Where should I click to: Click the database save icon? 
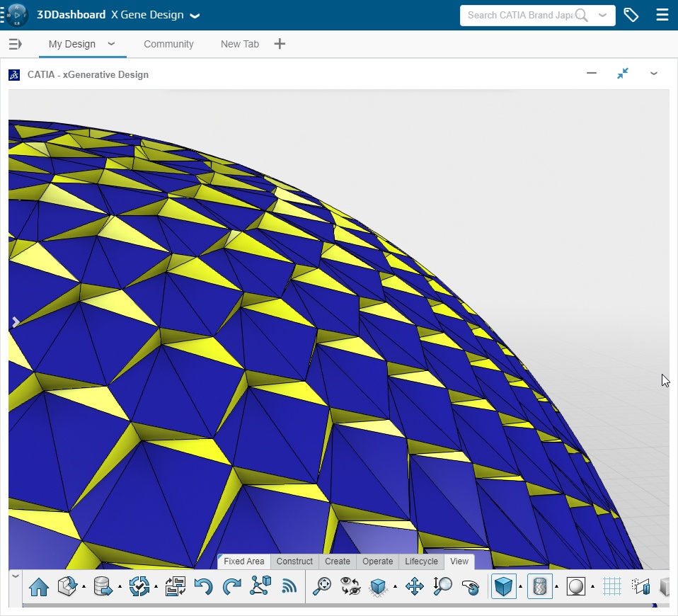103,586
